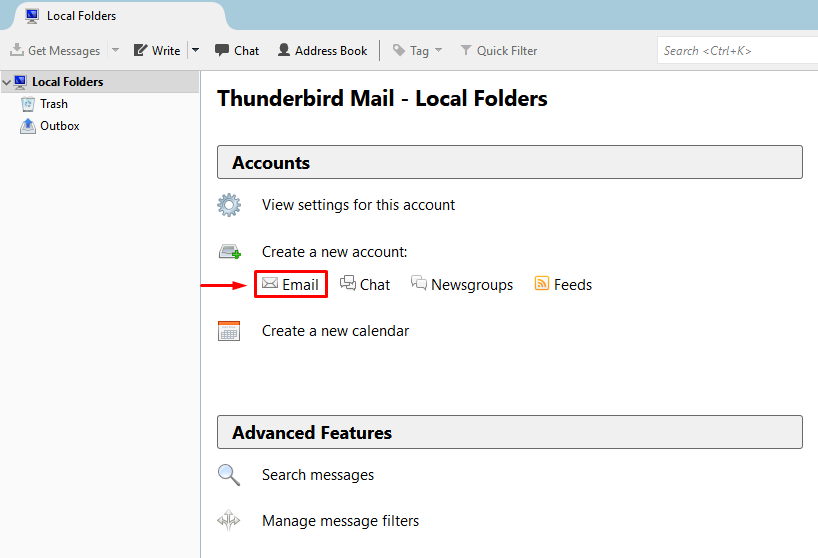Click the Thunderbird Mail - Local Folders title
Viewport: 818px width, 558px height.
(x=382, y=98)
